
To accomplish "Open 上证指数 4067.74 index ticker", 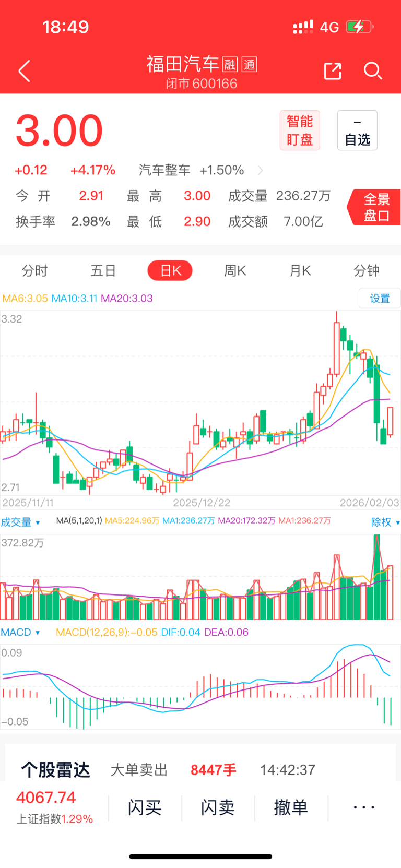I will [x=54, y=807].
